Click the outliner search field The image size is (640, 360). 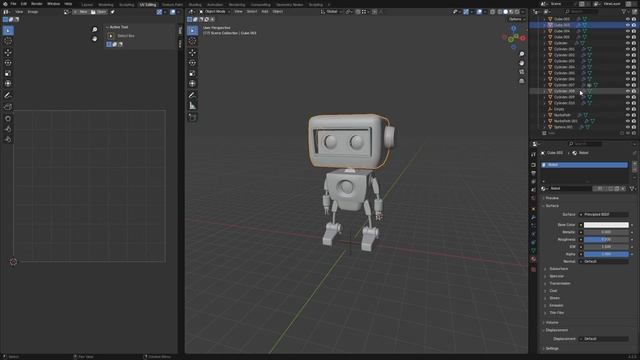(x=581, y=12)
